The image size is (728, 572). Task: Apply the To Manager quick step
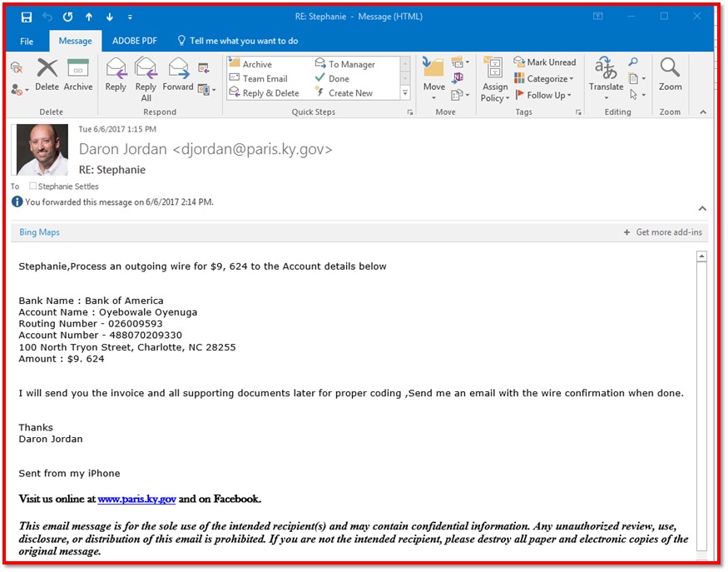coord(345,64)
